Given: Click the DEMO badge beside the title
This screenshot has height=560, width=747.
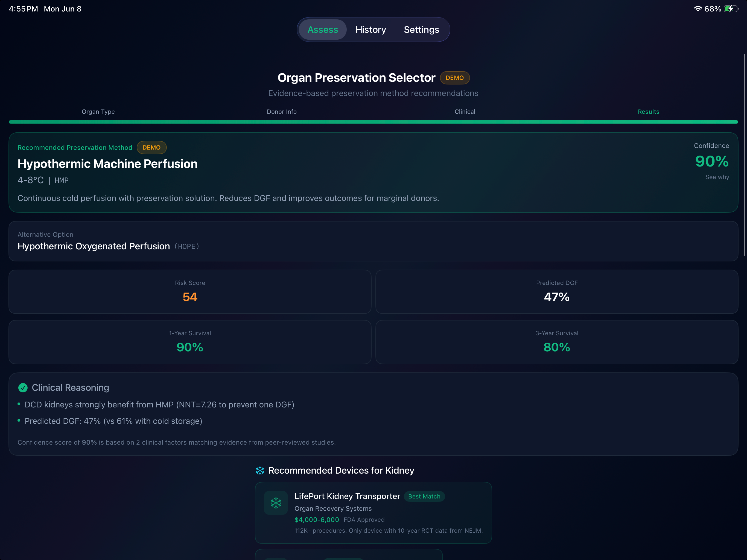Looking at the screenshot, I should coord(454,78).
